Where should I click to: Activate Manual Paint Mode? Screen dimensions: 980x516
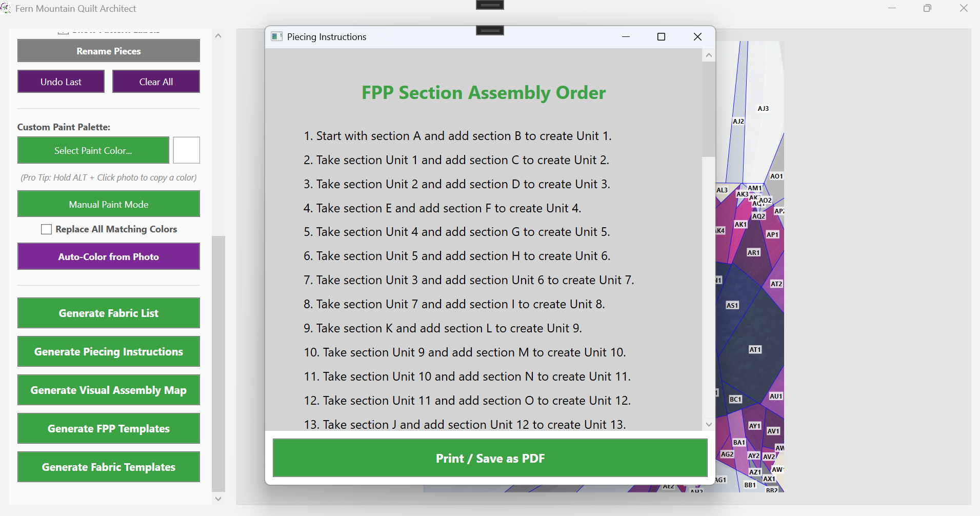click(x=109, y=204)
